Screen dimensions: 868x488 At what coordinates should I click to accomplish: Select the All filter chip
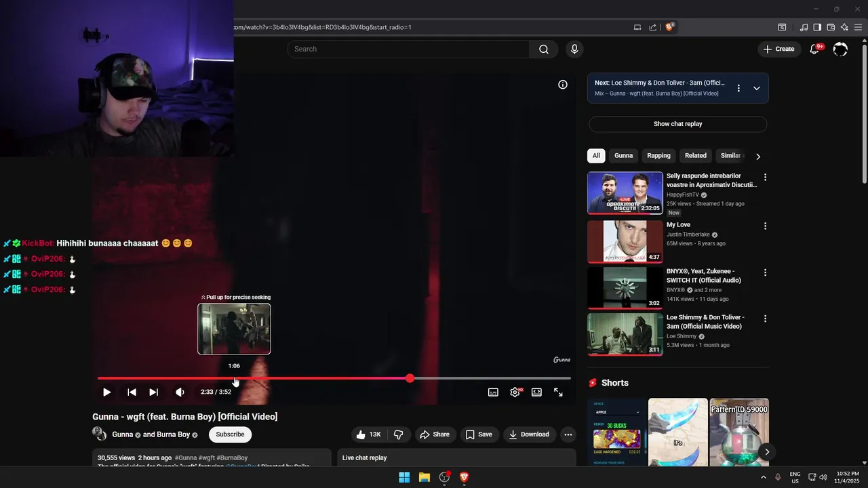[596, 155]
